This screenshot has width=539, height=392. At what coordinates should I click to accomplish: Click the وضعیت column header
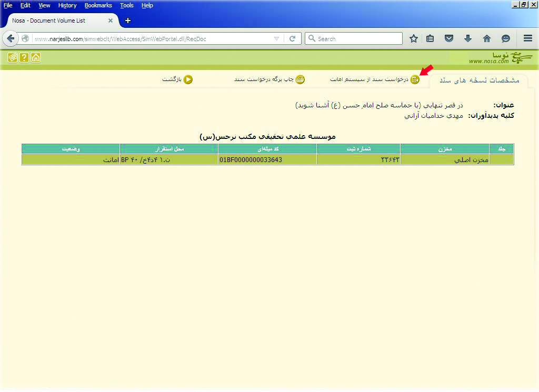click(71, 149)
